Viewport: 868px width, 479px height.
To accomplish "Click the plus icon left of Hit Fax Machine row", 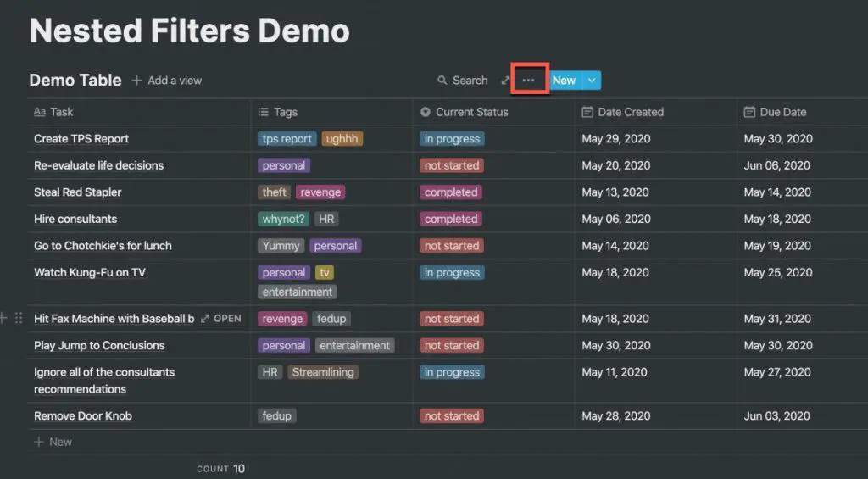I will coord(3,318).
